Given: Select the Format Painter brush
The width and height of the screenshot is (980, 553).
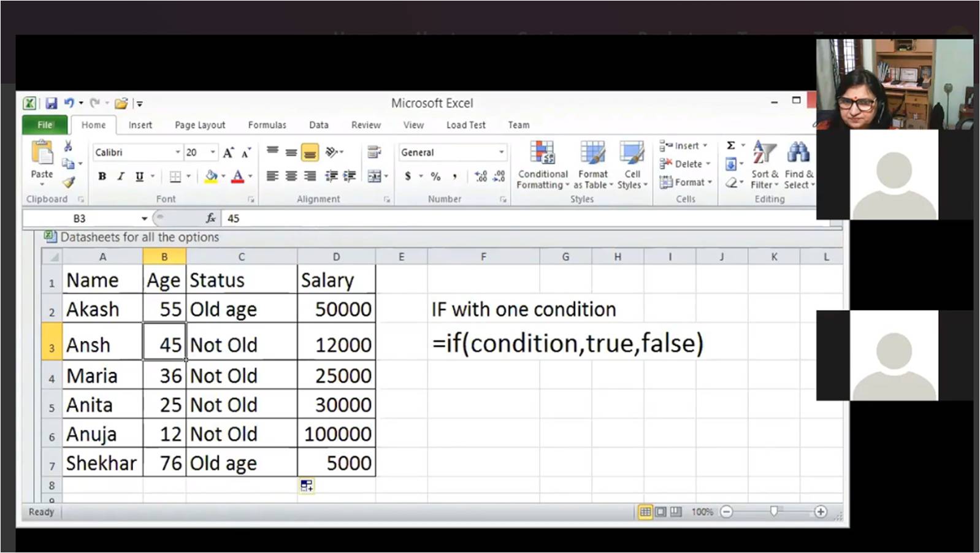Looking at the screenshot, I should (69, 181).
